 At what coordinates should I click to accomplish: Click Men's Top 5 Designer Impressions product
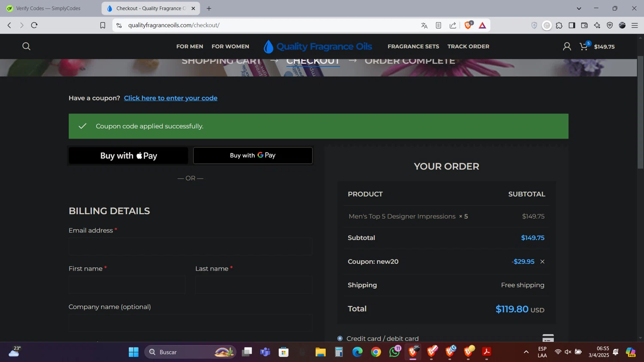click(x=402, y=217)
